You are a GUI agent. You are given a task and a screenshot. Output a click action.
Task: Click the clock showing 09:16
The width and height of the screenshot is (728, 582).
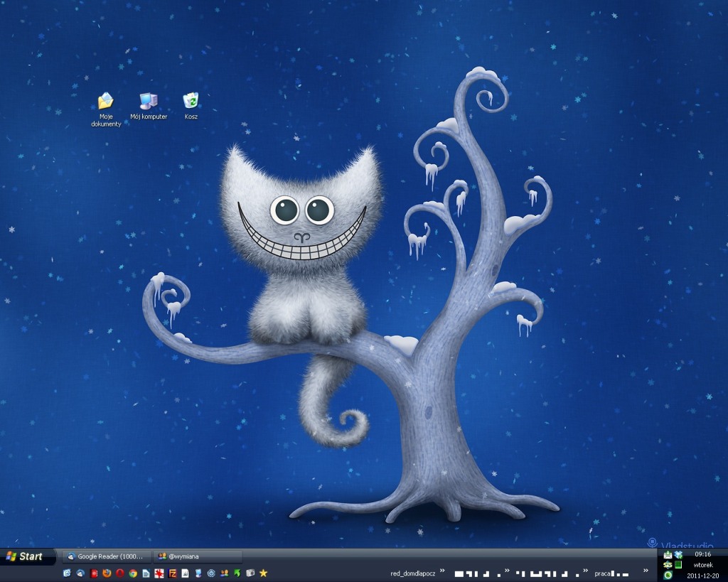click(x=702, y=554)
